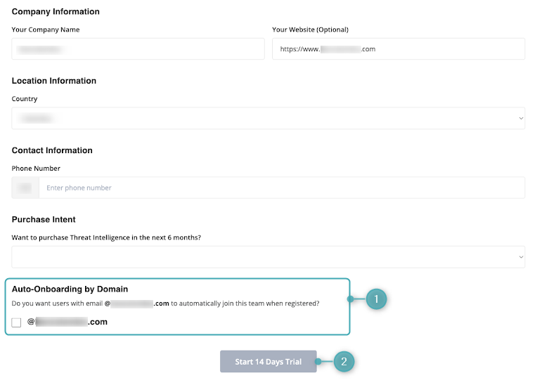
Task: Click the Your Company Name input field
Action: [x=138, y=49]
